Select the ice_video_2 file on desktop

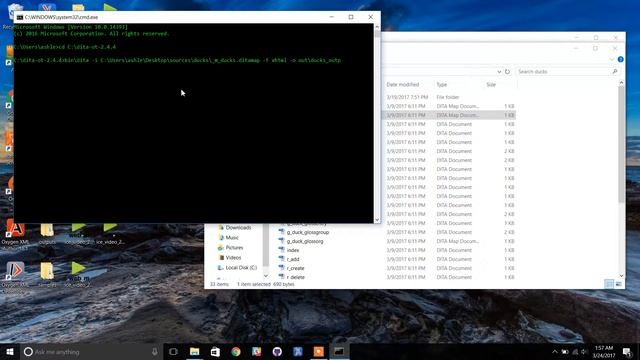coord(110,234)
